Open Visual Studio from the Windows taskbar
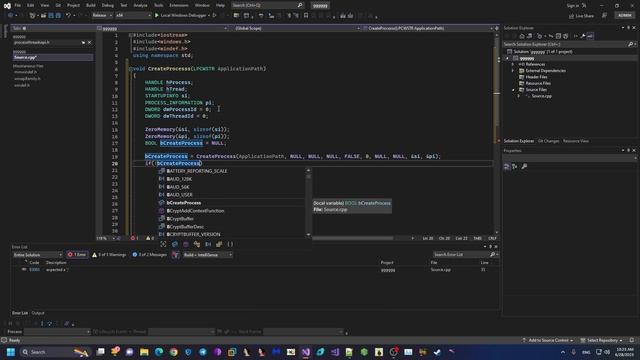This screenshot has width=640, height=360. 306,352
